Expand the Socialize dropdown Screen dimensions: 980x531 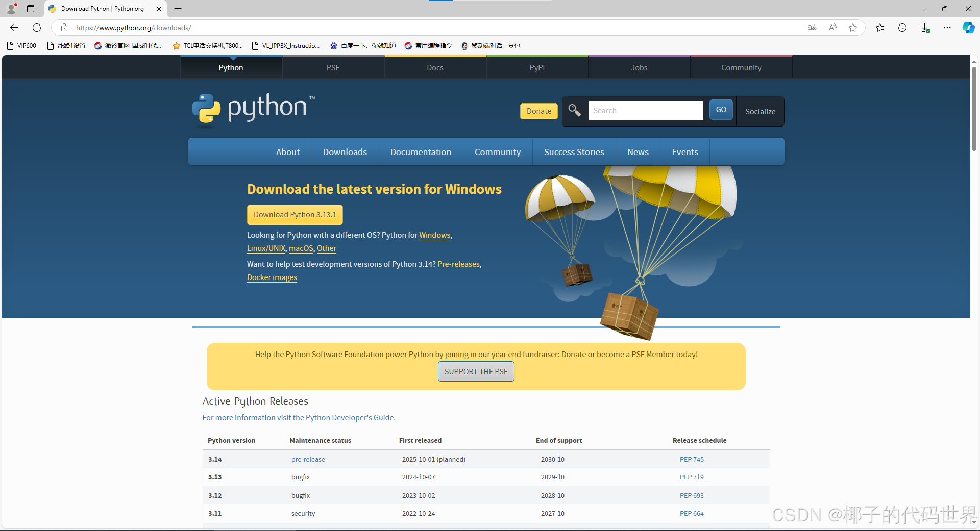[x=760, y=111]
